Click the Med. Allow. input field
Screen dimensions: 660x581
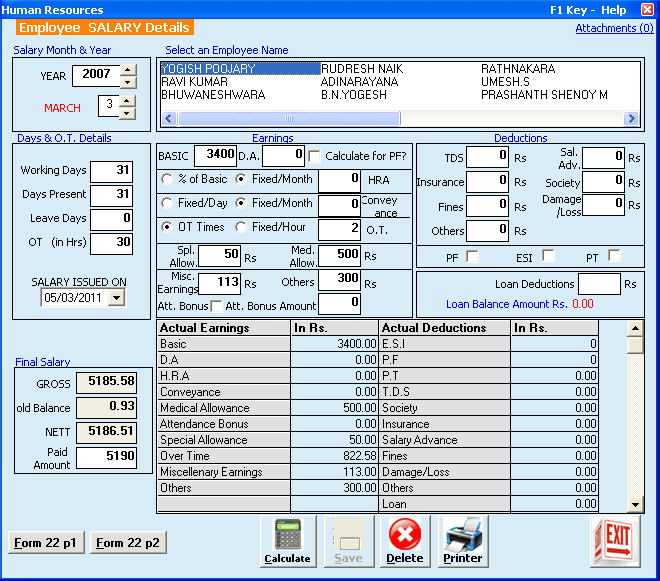pyautogui.click(x=339, y=256)
